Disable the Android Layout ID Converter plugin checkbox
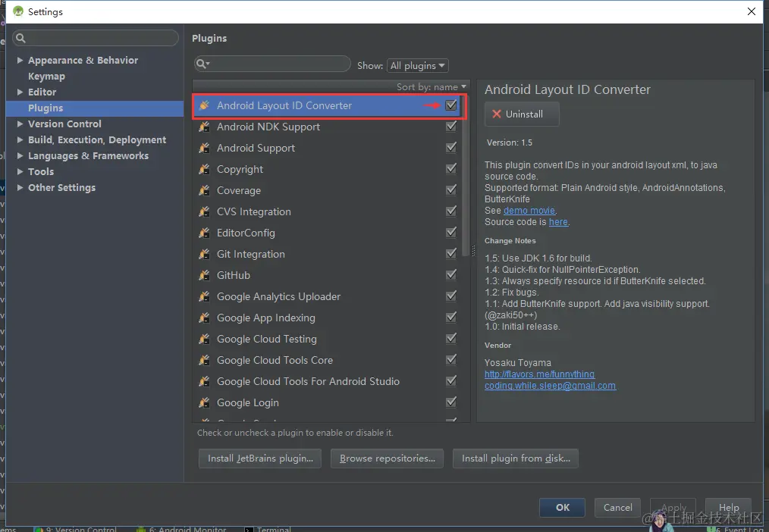 pyautogui.click(x=451, y=105)
